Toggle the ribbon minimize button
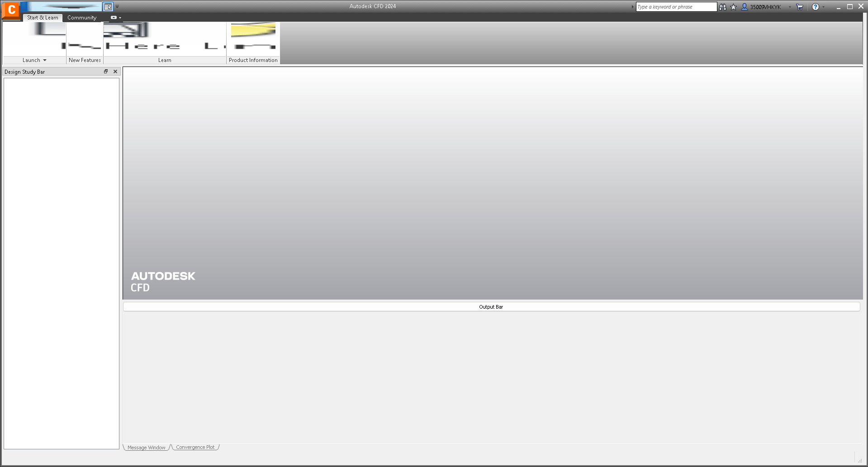 pos(114,18)
